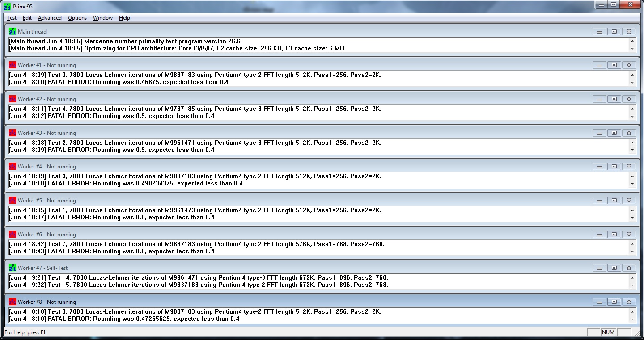644x340 pixels.
Task: Click the red Worker #6 window icon
Action: pos(13,234)
